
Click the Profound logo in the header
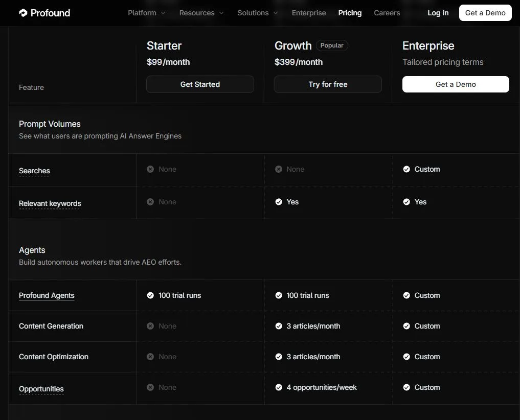tap(44, 13)
